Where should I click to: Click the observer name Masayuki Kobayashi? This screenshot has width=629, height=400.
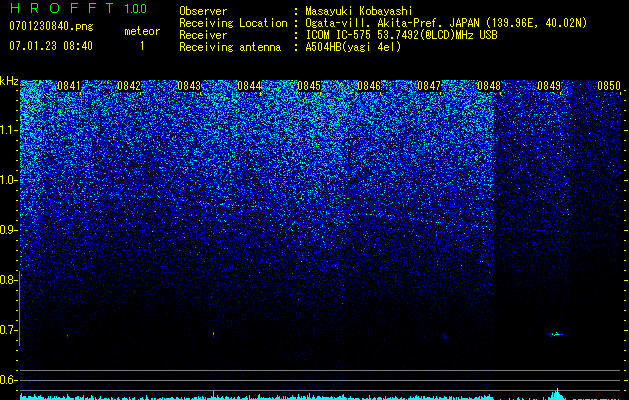coord(359,11)
